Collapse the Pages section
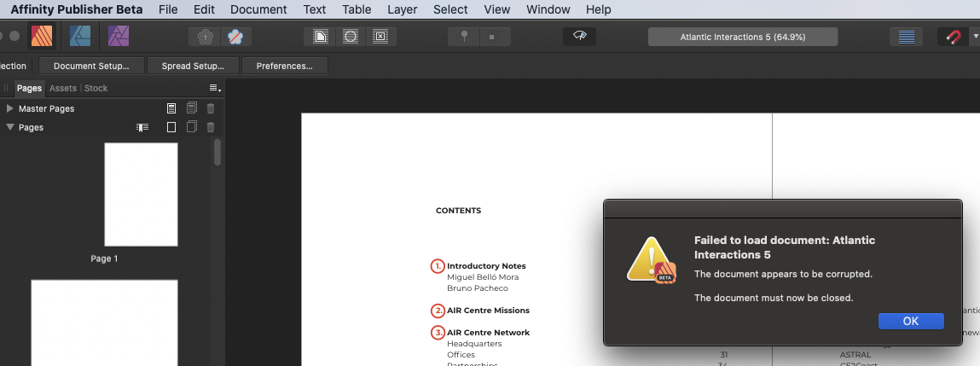This screenshot has width=980, height=366. (10, 127)
